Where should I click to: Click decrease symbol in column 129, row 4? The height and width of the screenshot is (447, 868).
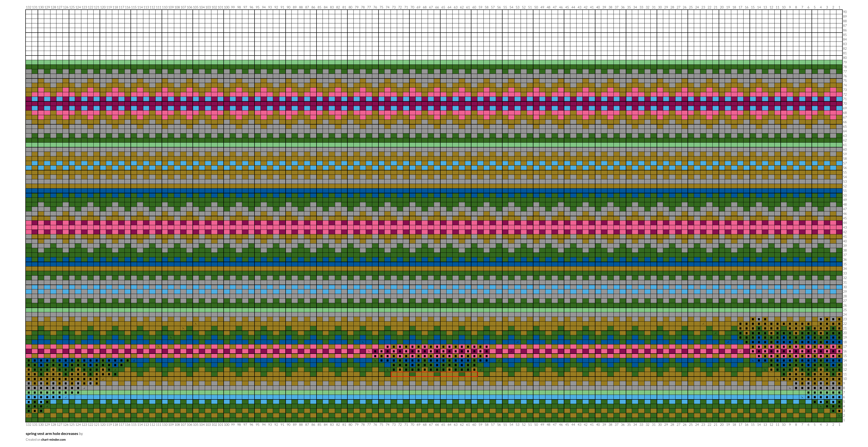tap(47, 406)
